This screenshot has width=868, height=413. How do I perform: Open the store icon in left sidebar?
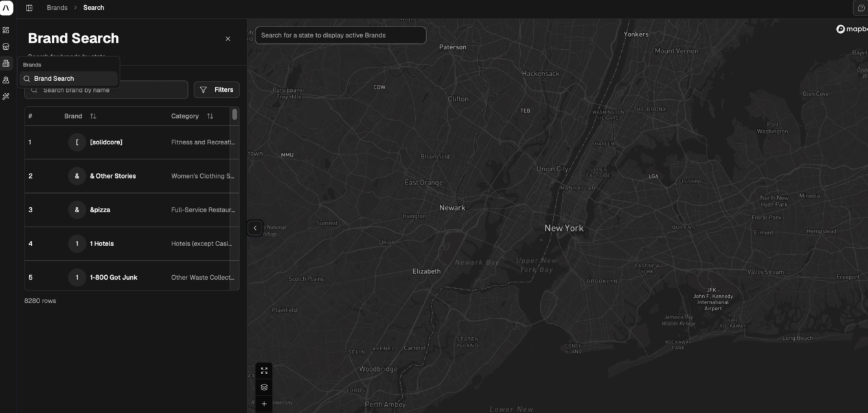coord(6,47)
